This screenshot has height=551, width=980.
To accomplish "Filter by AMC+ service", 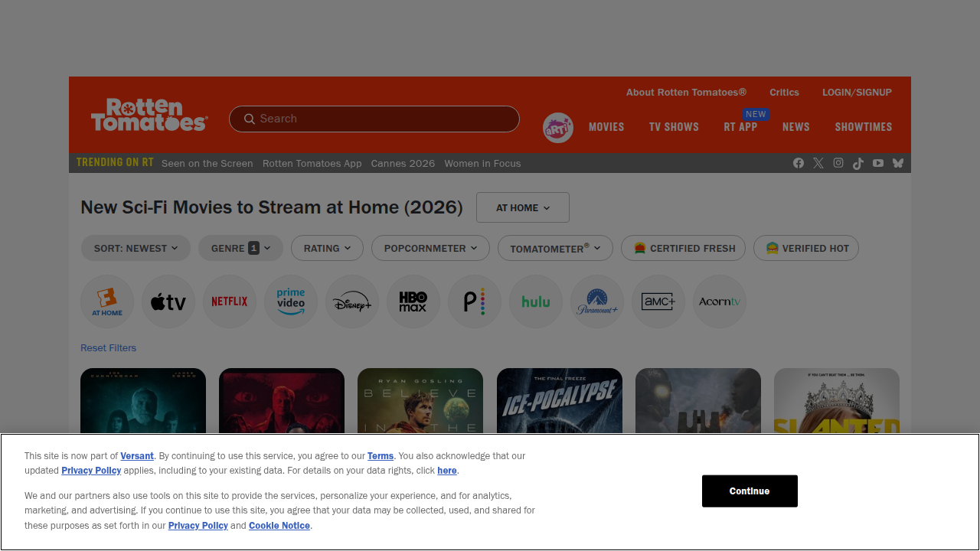I will tap(658, 302).
